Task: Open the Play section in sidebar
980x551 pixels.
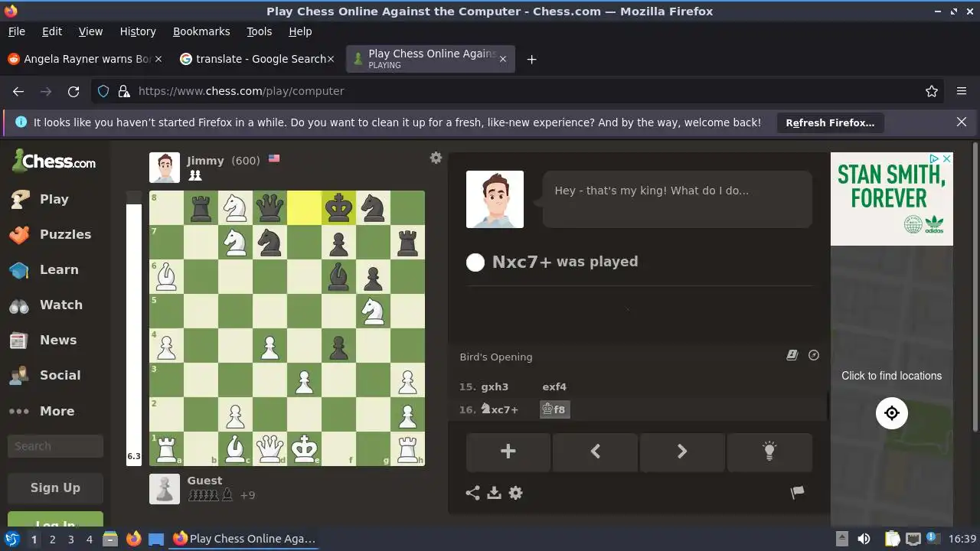Action: point(54,199)
